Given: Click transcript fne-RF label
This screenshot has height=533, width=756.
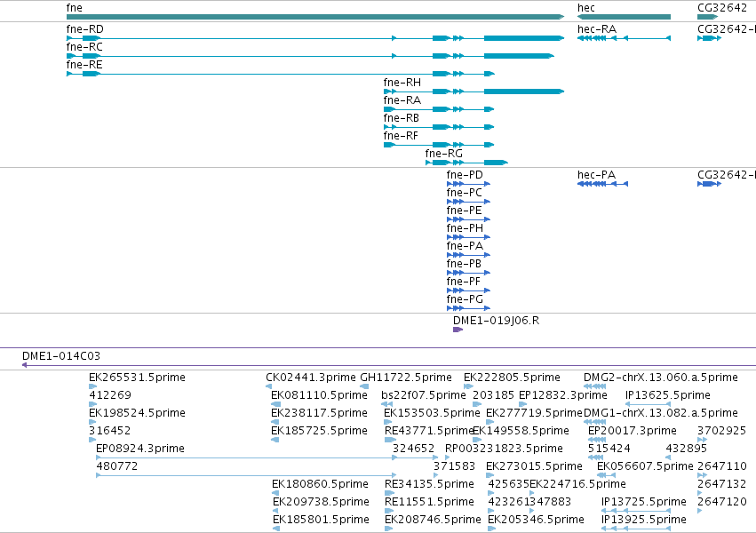Looking at the screenshot, I should pos(401,136).
